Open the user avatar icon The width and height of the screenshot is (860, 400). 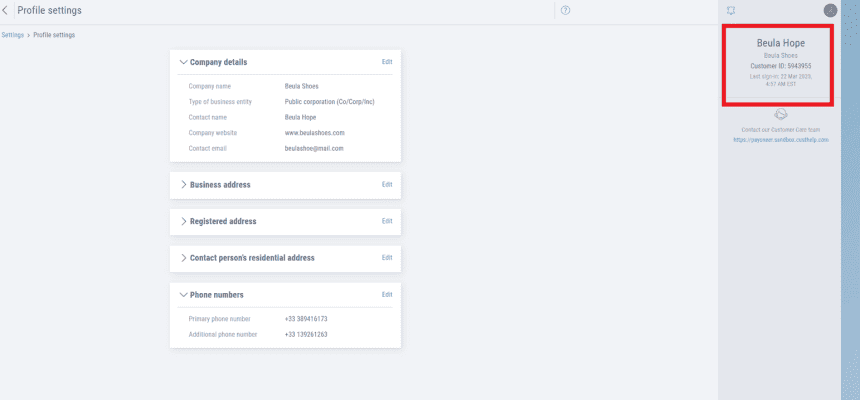(830, 10)
